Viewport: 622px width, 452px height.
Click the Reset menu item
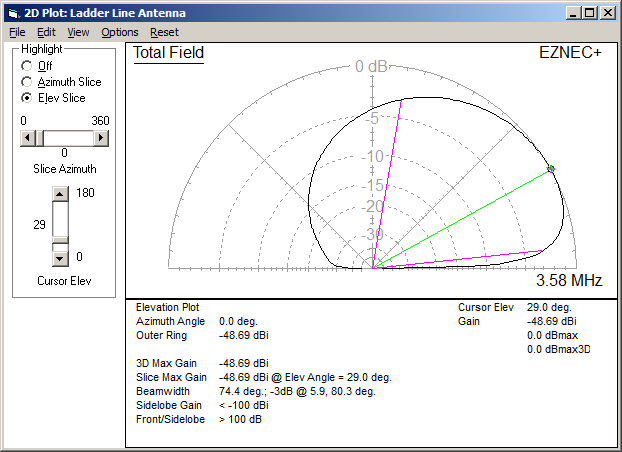click(x=164, y=32)
